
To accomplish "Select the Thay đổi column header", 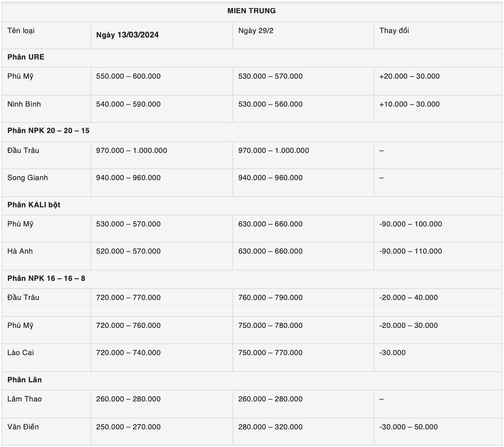I will [x=394, y=31].
